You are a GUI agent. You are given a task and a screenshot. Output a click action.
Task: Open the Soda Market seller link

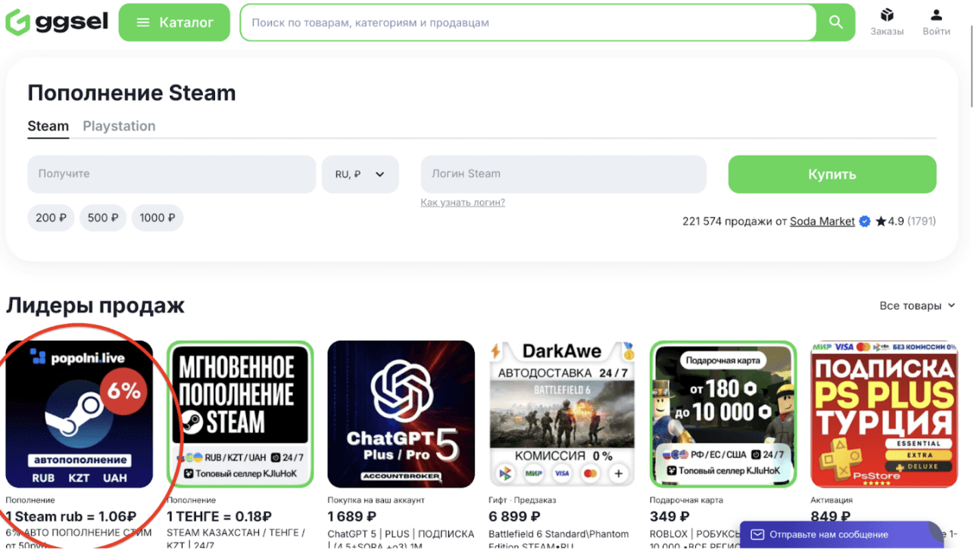click(x=822, y=222)
